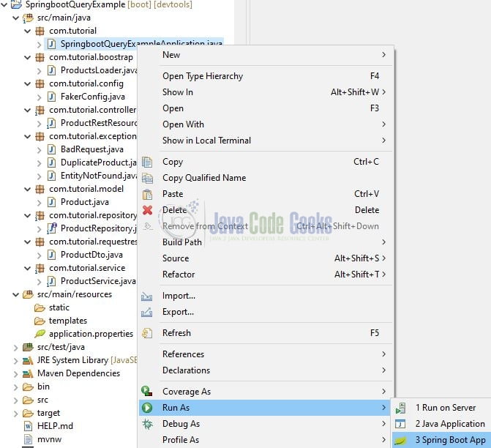Click the Export icon in context menu
The height and width of the screenshot is (448, 491).
click(x=146, y=313)
